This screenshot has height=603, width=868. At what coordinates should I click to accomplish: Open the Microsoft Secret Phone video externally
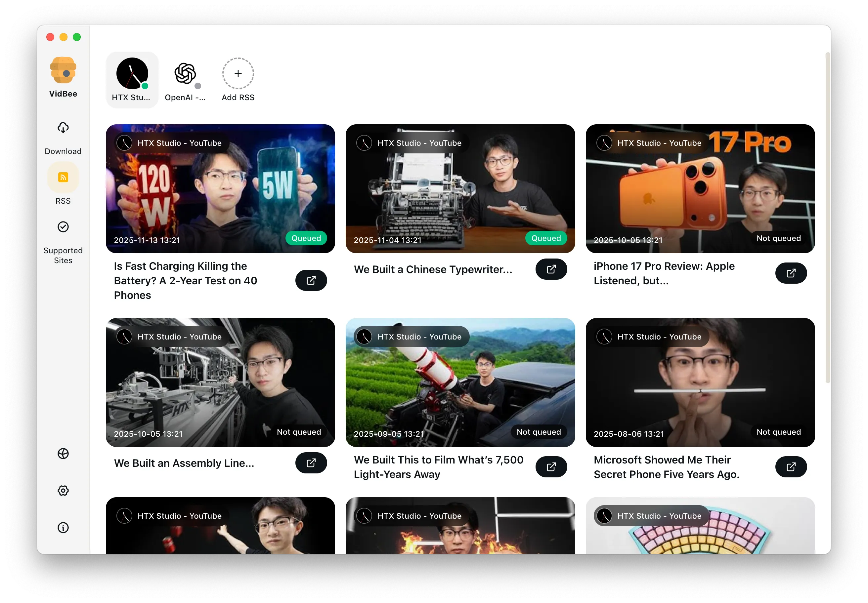tap(791, 467)
